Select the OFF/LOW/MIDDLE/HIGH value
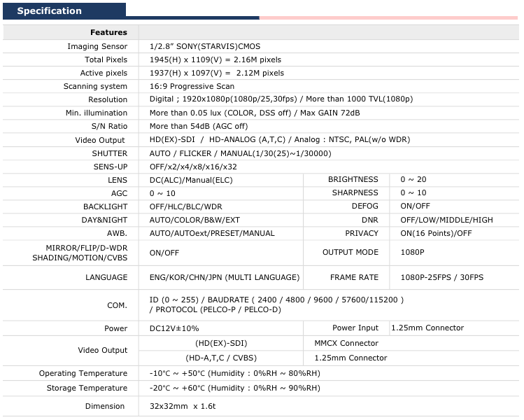Screen dimensions: 524x420 coord(447,220)
